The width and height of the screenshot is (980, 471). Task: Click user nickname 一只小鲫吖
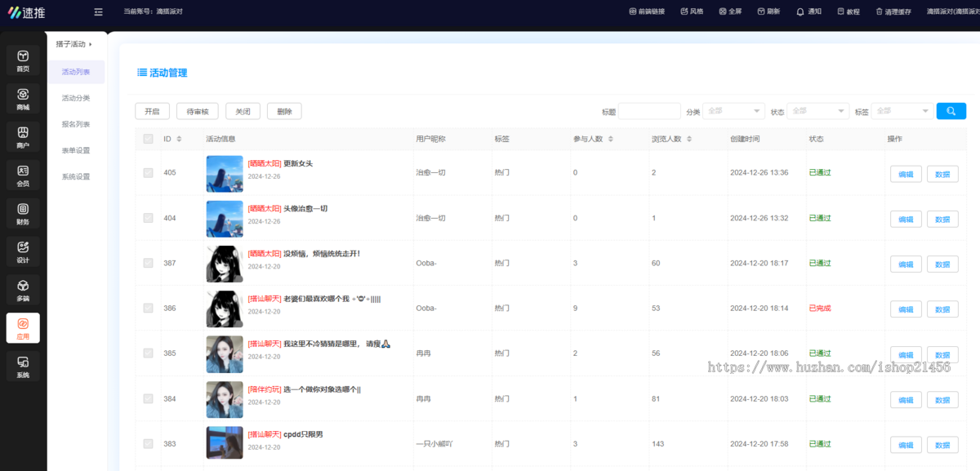coord(434,443)
